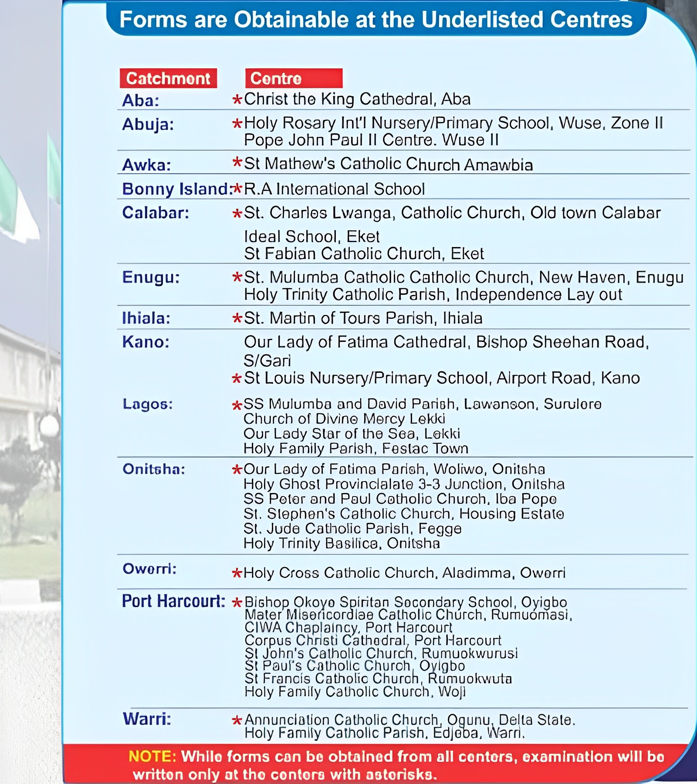Click 'Pope John Paul II Centre, Wuse II'
Screen dimensions: 697x784
[x=371, y=140]
